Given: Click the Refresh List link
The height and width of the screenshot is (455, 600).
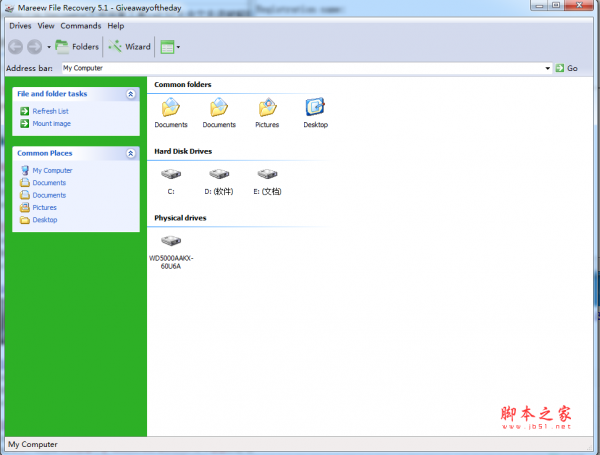Looking at the screenshot, I should 51,111.
